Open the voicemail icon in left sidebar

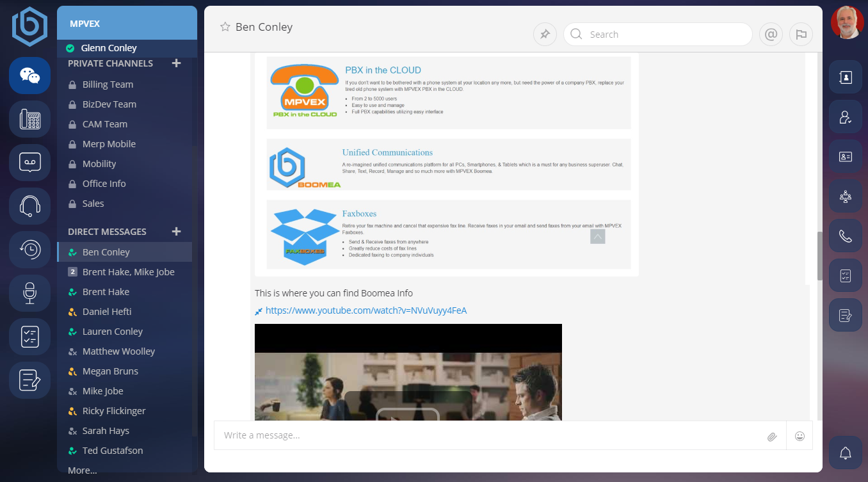coord(29,163)
